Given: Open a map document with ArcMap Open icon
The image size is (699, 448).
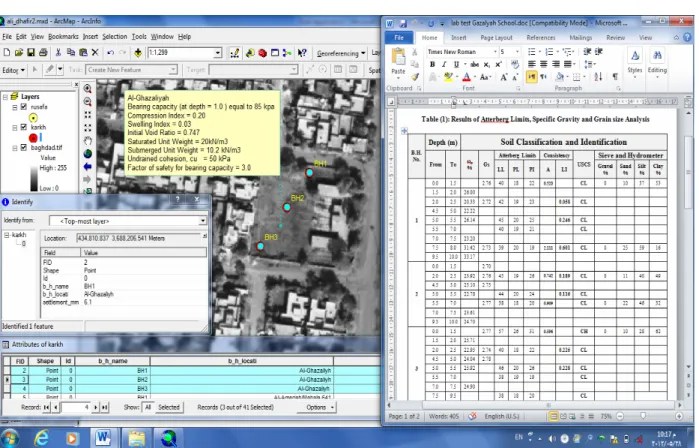Looking at the screenshot, I should pos(19,53).
